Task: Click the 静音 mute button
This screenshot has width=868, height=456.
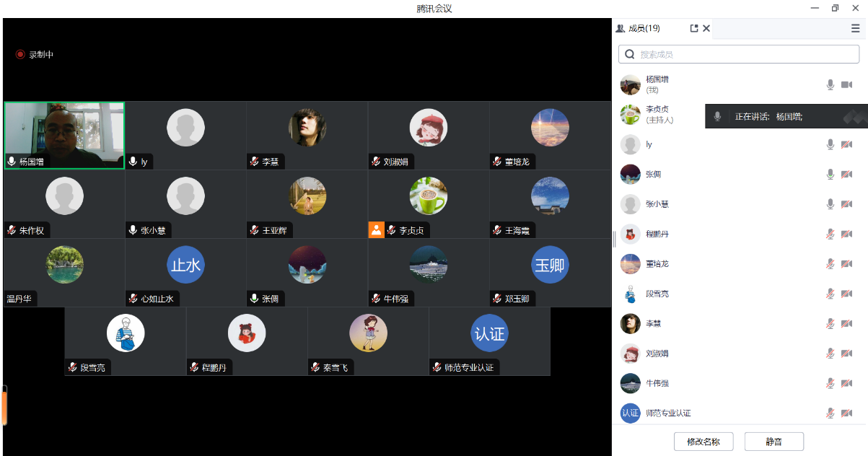Action: coord(774,442)
